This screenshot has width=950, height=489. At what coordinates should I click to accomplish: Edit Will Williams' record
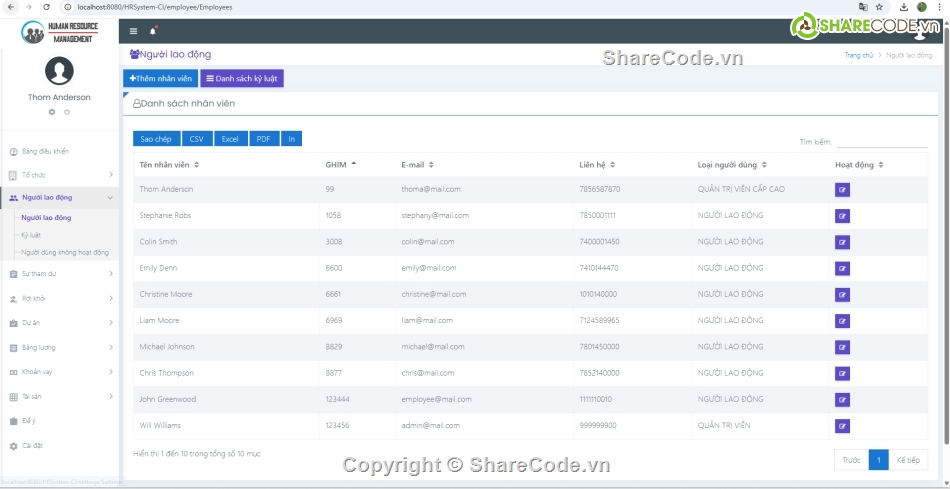[842, 426]
